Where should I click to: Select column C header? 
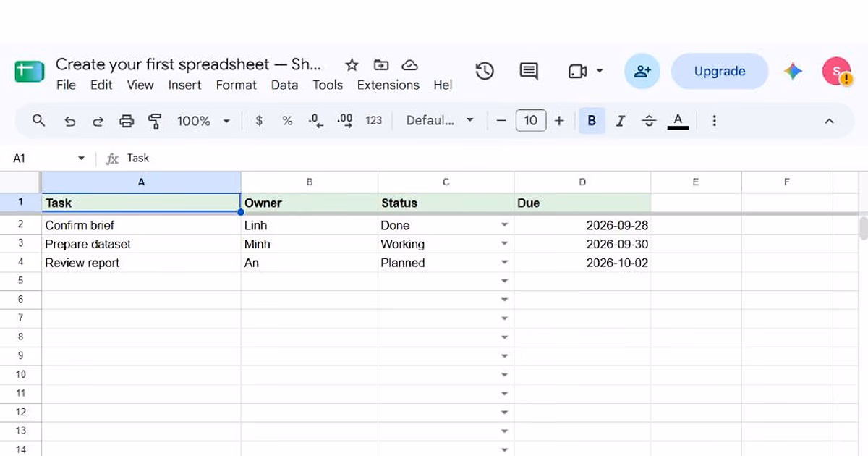(446, 182)
